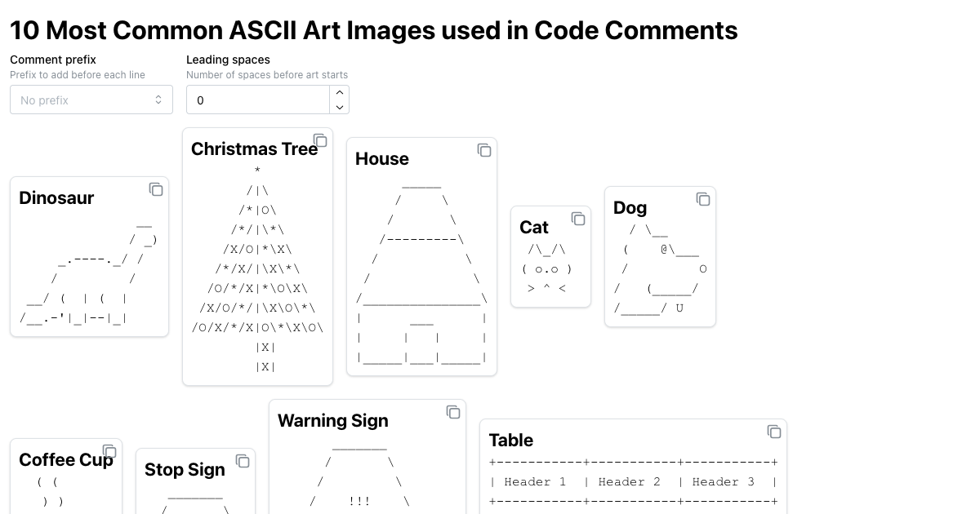
Task: Copy the Warning Sign ASCII art
Action: point(453,412)
